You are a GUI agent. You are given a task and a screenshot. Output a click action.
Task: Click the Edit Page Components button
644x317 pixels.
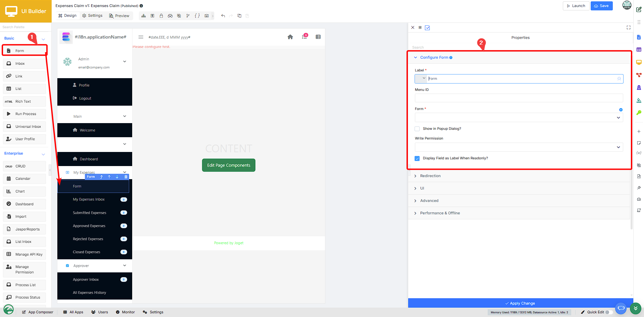coord(229,165)
